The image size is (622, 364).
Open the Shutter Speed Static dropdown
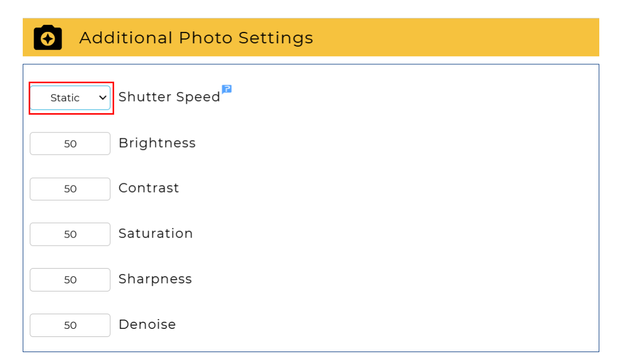coord(70,98)
